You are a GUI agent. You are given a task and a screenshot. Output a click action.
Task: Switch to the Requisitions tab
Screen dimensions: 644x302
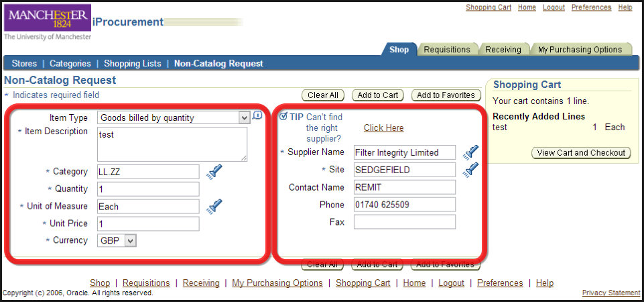coord(447,50)
